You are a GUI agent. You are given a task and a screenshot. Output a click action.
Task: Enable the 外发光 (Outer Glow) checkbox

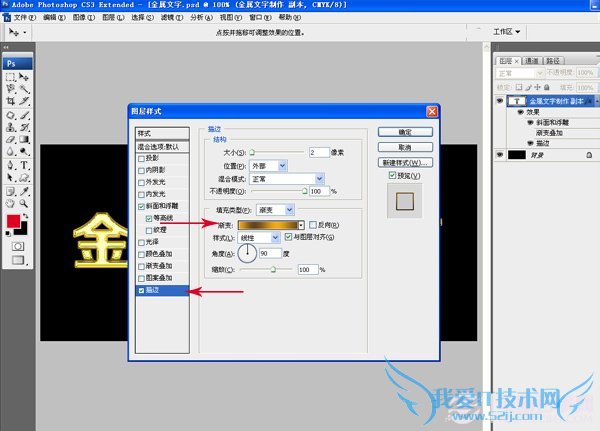click(x=141, y=182)
